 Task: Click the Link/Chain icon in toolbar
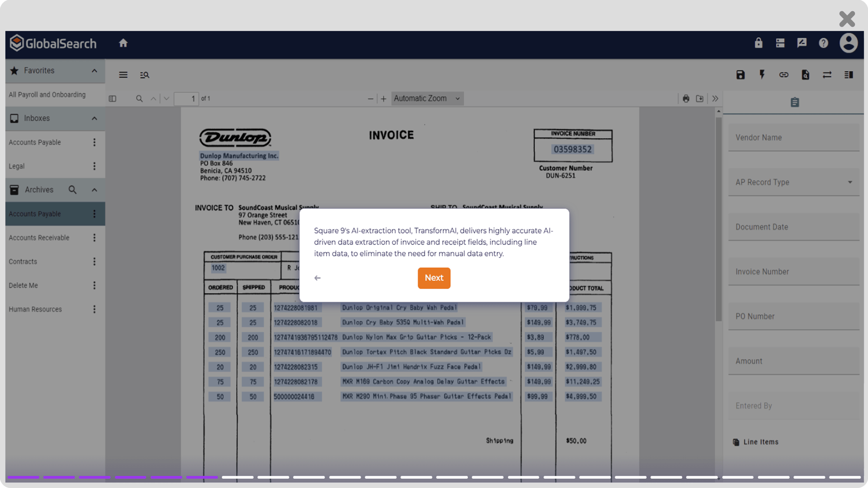click(x=783, y=75)
